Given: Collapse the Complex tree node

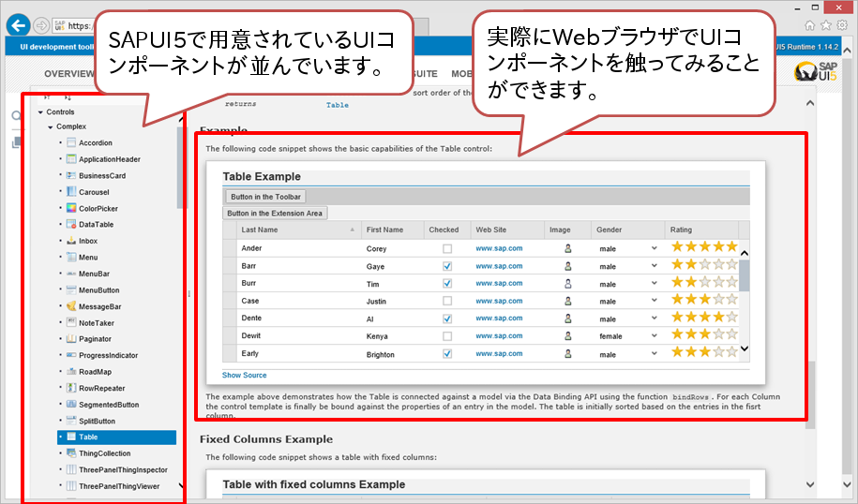Looking at the screenshot, I should tap(51, 126).
